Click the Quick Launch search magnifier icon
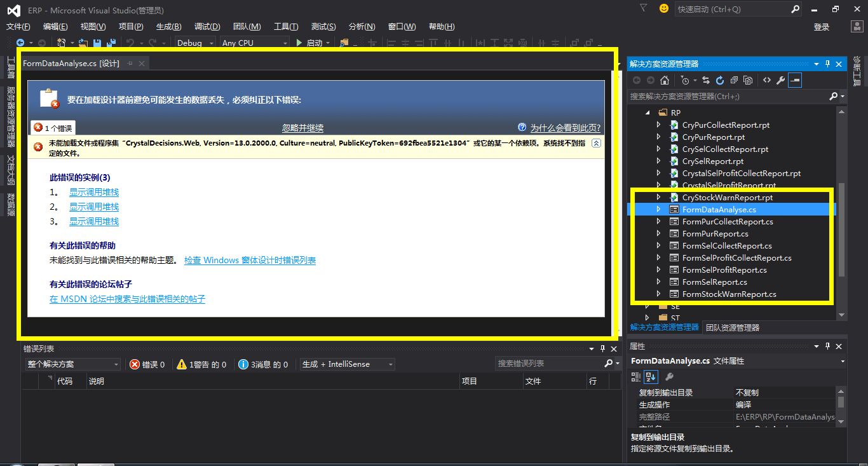868x466 pixels. click(x=796, y=9)
